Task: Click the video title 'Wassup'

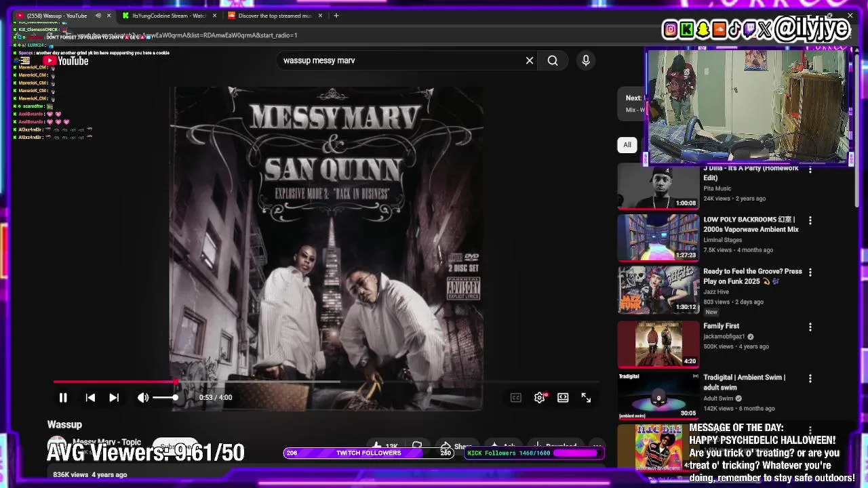Action: [x=64, y=424]
